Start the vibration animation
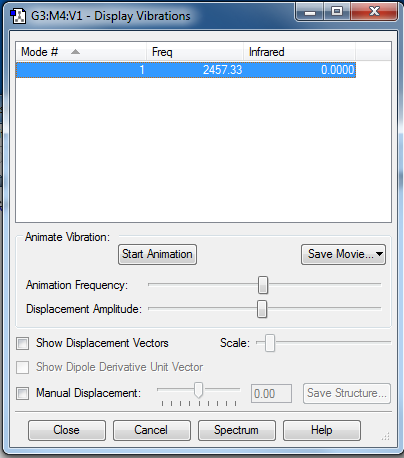Image resolution: width=404 pixels, height=458 pixels. point(157,254)
